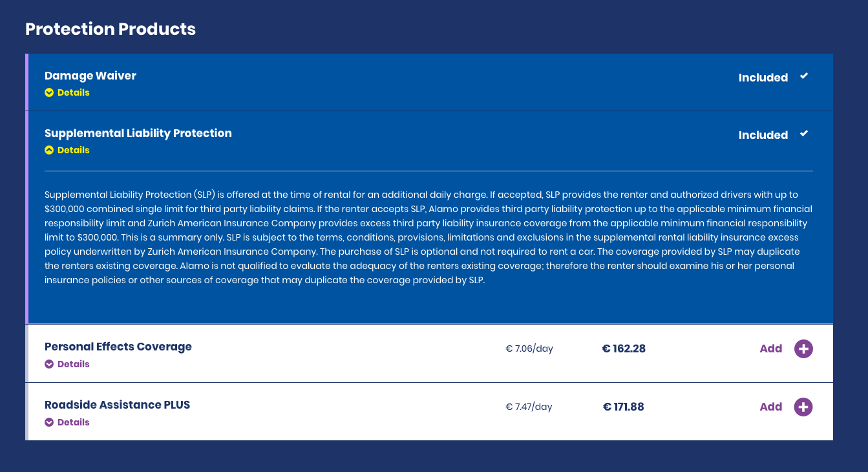Click Add text for Personal Effects Coverage
The height and width of the screenshot is (472, 868).
770,349
